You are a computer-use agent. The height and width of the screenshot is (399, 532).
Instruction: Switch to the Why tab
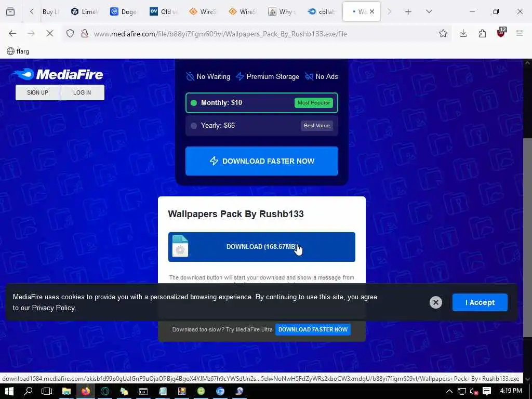coord(282,12)
